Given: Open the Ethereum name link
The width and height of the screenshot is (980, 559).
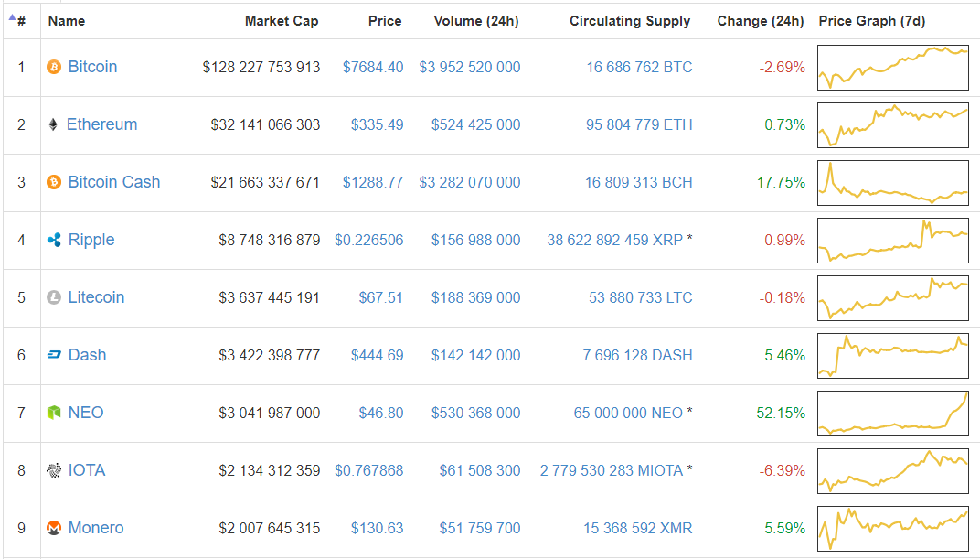Looking at the screenshot, I should click(102, 124).
